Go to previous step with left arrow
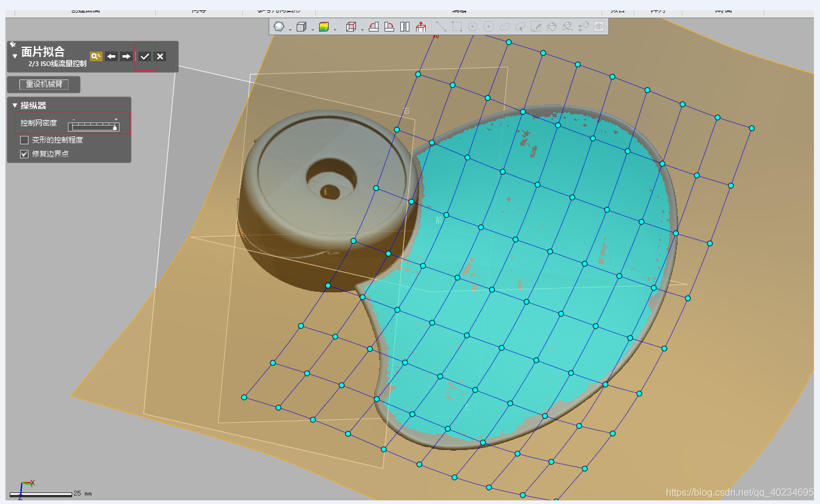Viewport: 820px width, 504px height. [111, 56]
